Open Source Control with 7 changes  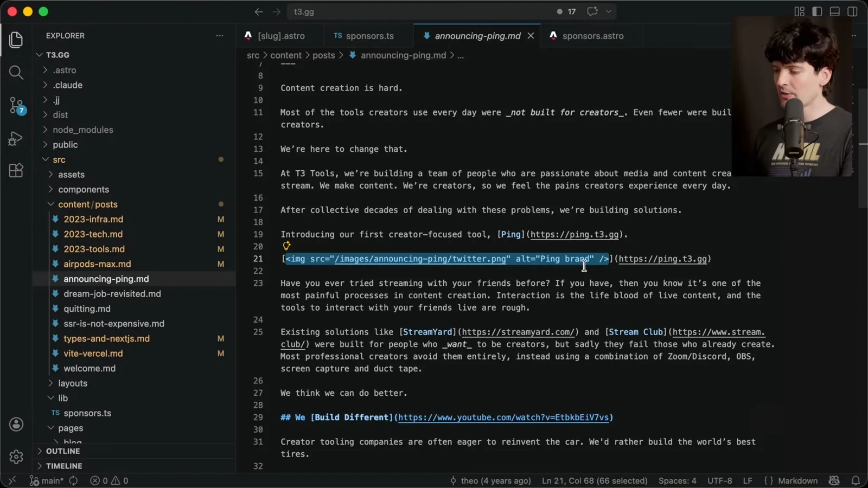click(16, 105)
